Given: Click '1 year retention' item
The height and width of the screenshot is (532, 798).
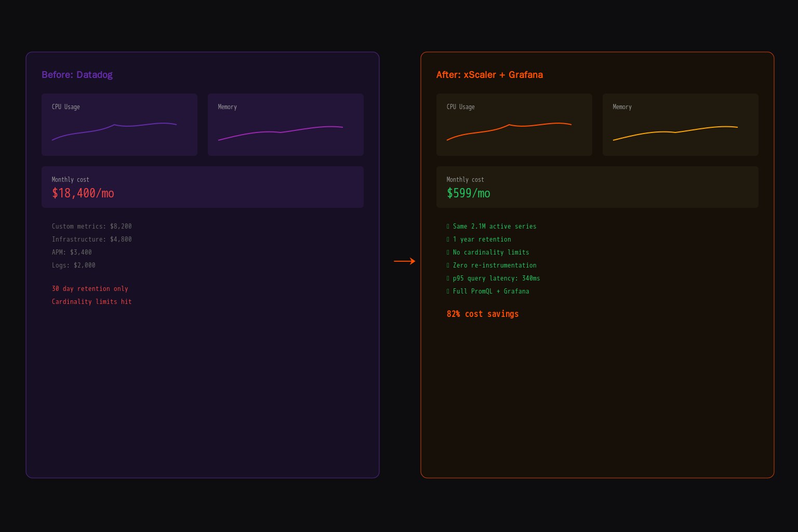Looking at the screenshot, I should pyautogui.click(x=479, y=240).
